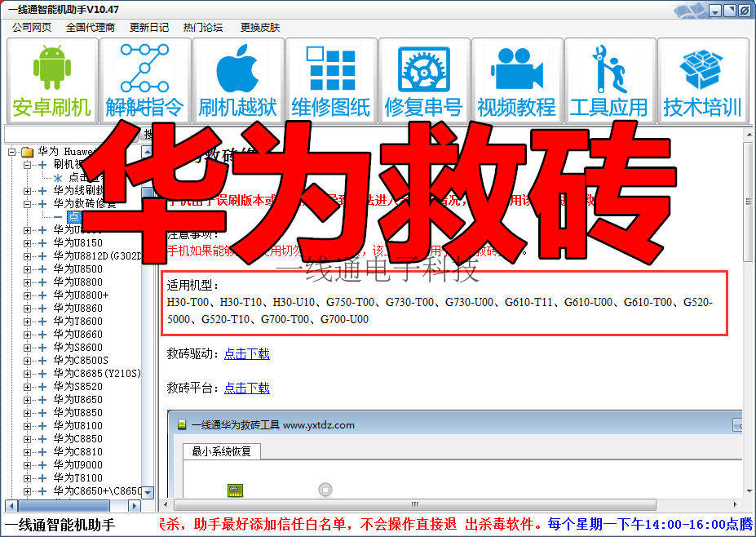Open the 工具应用 tools section
This screenshot has height=537, width=756.
[610, 81]
